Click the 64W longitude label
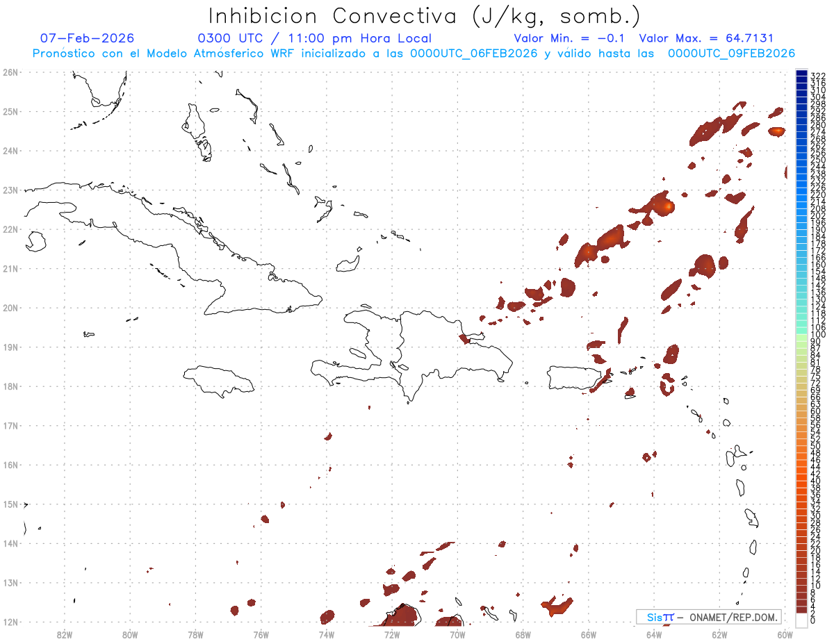Viewport: 834px width, 644px height. pyautogui.click(x=654, y=634)
